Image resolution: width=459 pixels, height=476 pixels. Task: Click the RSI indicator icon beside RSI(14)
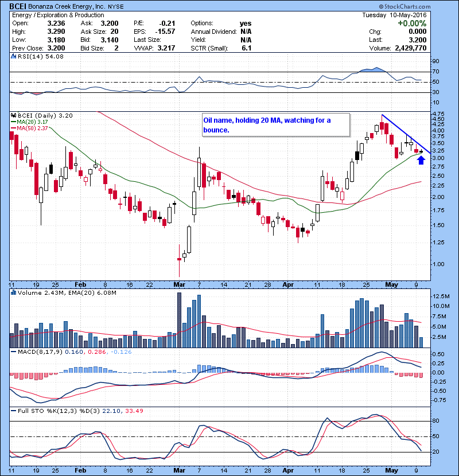point(14,56)
